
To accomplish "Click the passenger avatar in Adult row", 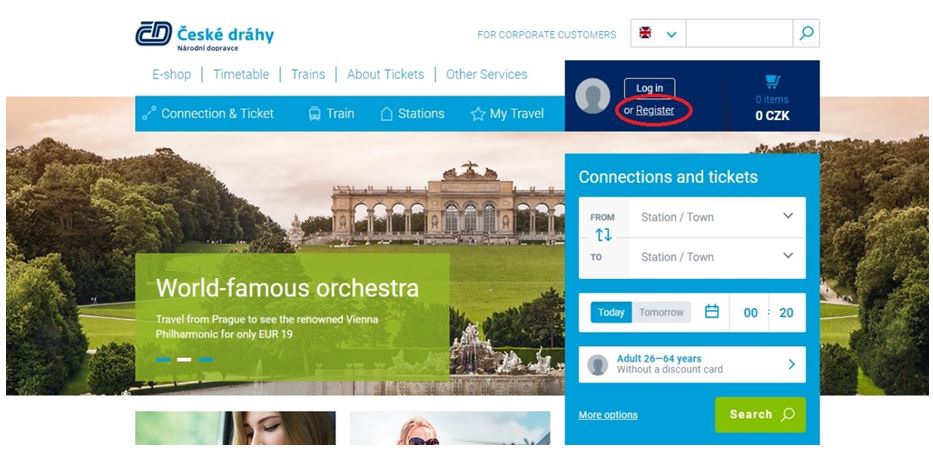I will tap(597, 365).
